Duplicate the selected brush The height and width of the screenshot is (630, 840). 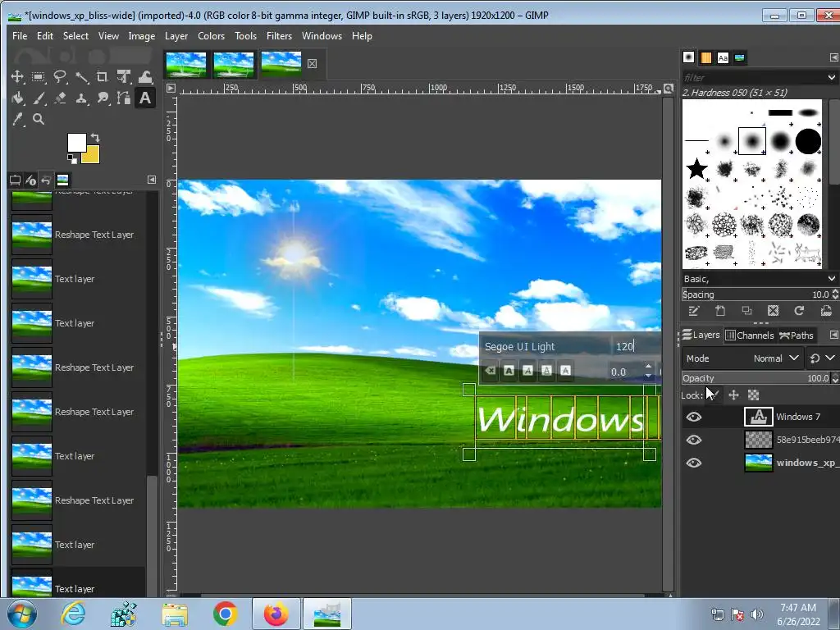[x=746, y=311]
